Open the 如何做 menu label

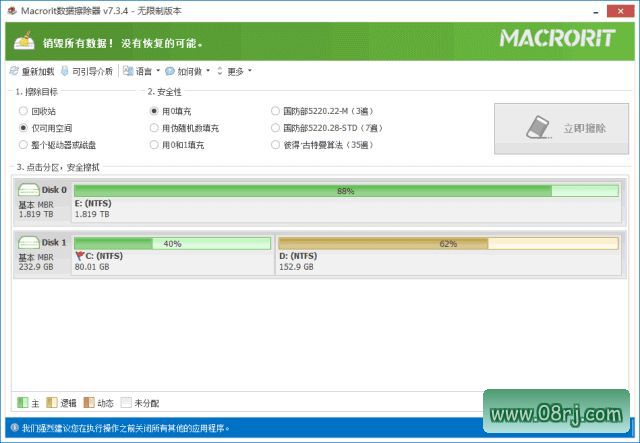pos(190,71)
